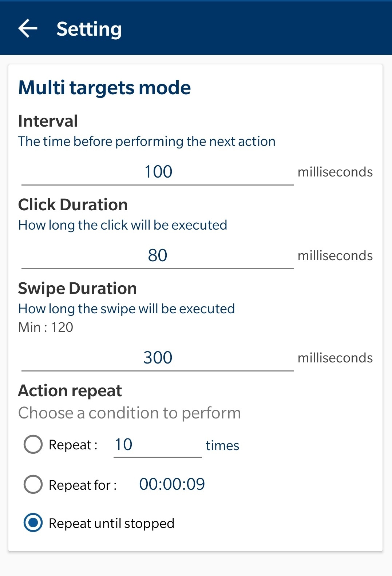Edit the Interval value field
The height and width of the screenshot is (576, 392).
158,172
